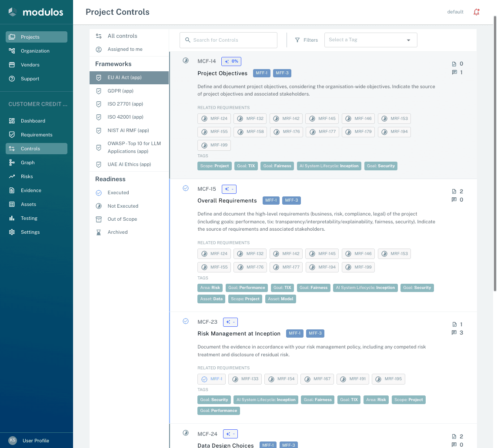Click the Search for Controls input field
497x448 pixels.
228,40
